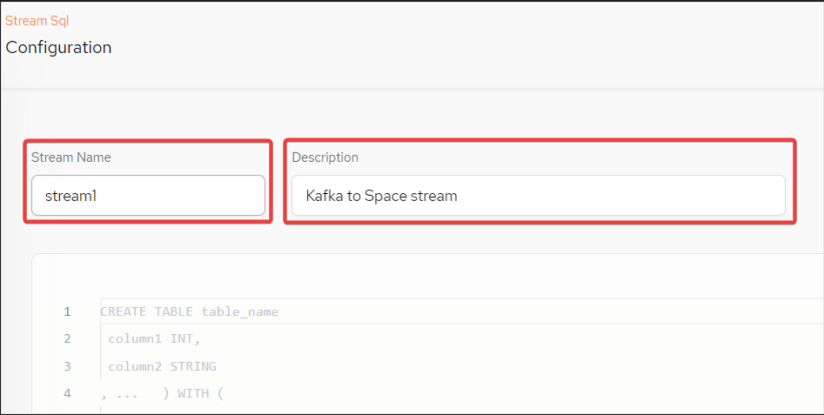Image resolution: width=824 pixels, height=415 pixels.
Task: Select line number 4 in editor gutter
Action: click(67, 393)
